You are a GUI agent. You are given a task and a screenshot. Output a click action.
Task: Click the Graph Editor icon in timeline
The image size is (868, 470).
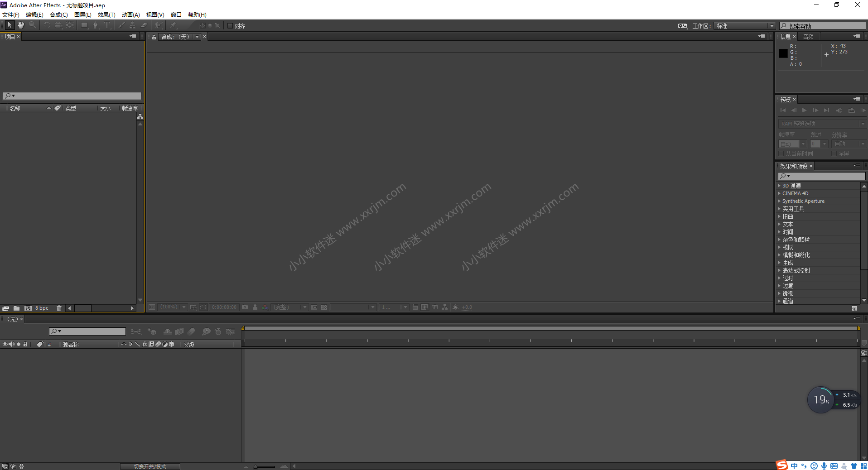point(231,332)
